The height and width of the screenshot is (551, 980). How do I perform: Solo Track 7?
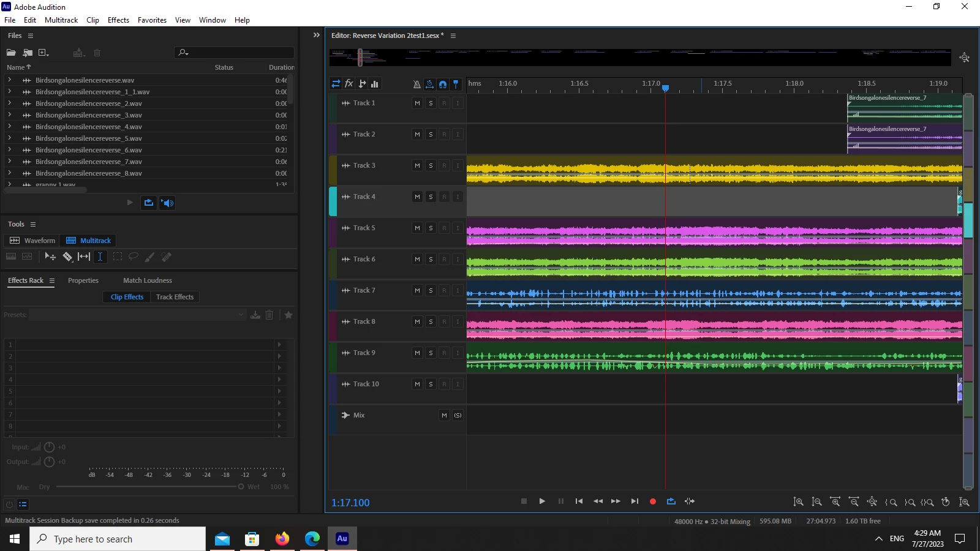pos(431,291)
